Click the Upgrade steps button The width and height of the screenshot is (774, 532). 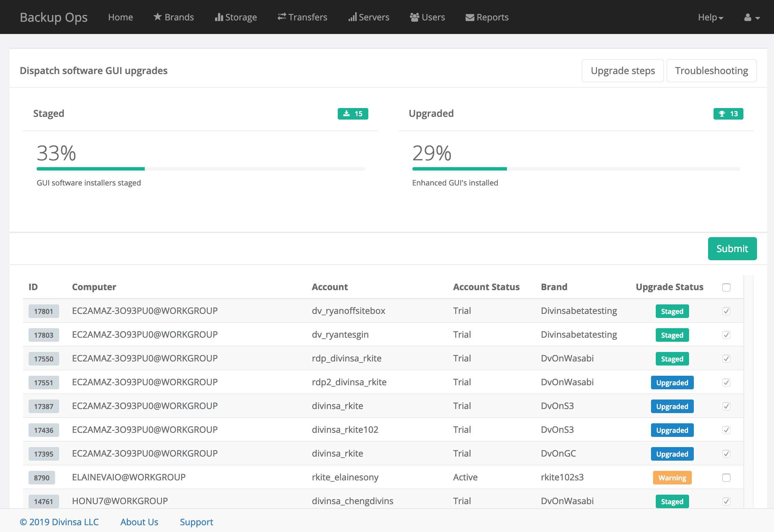[x=623, y=71]
